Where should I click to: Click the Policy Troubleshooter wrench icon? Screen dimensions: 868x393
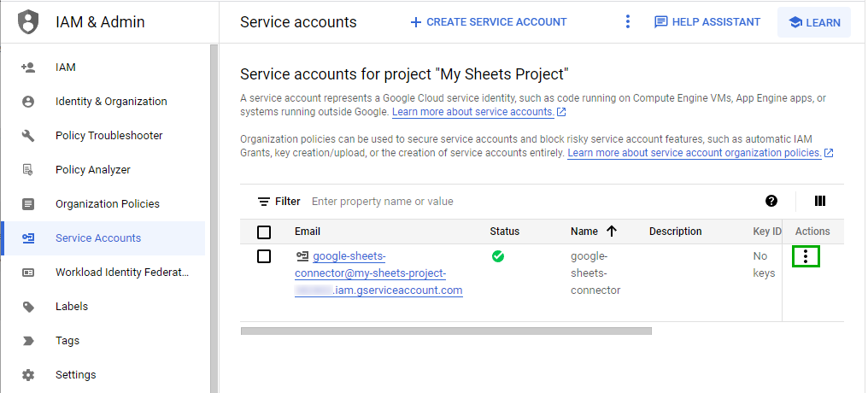click(x=28, y=136)
